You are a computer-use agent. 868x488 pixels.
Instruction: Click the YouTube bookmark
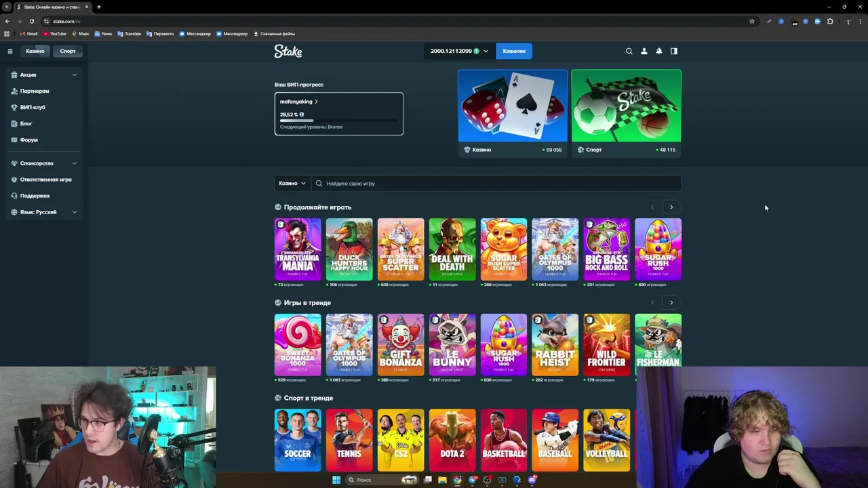[55, 33]
